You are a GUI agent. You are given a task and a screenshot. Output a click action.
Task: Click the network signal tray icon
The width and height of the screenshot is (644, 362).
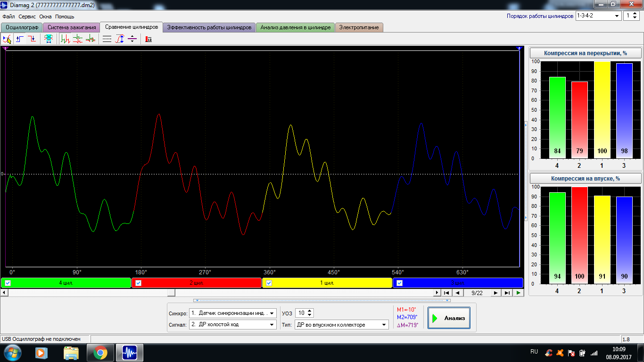tap(594, 353)
